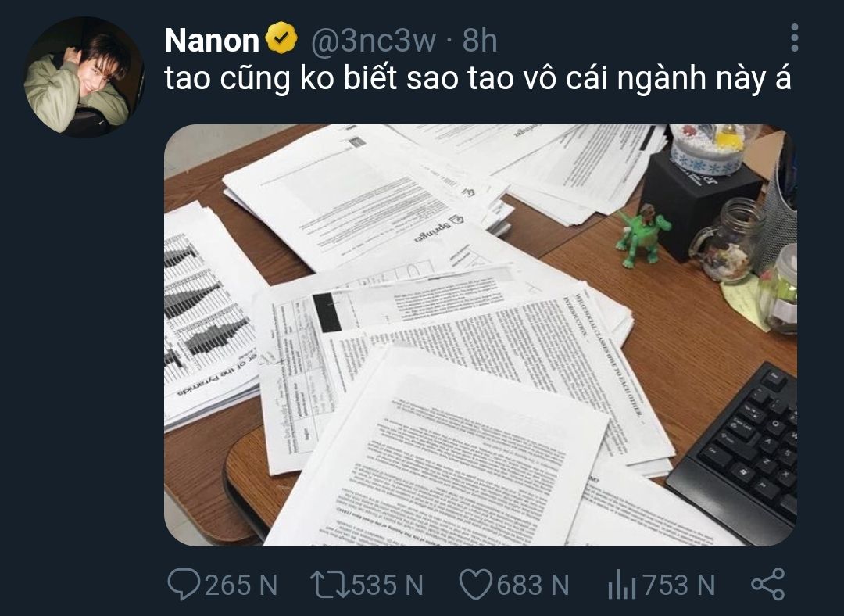Screen dimensions: 844x616
Task: Open view analytics bar chart icon
Action: pyautogui.click(x=622, y=586)
